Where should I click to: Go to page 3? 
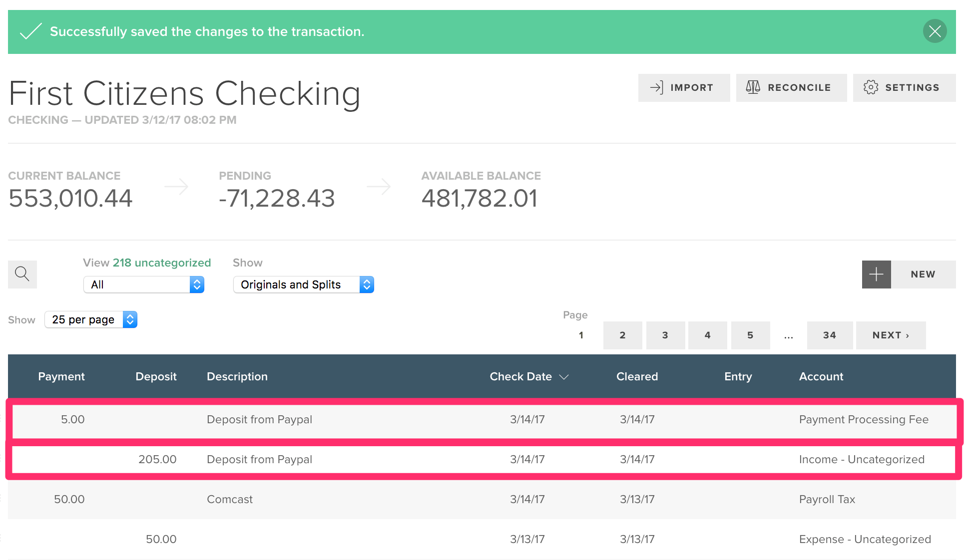(665, 335)
